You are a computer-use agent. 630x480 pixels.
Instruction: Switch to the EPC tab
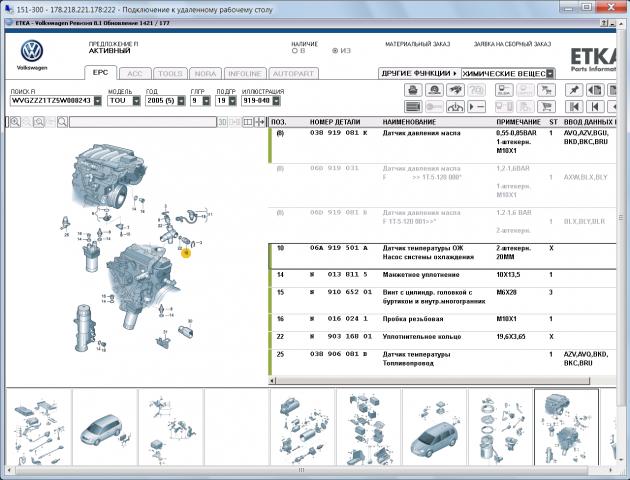[x=100, y=73]
